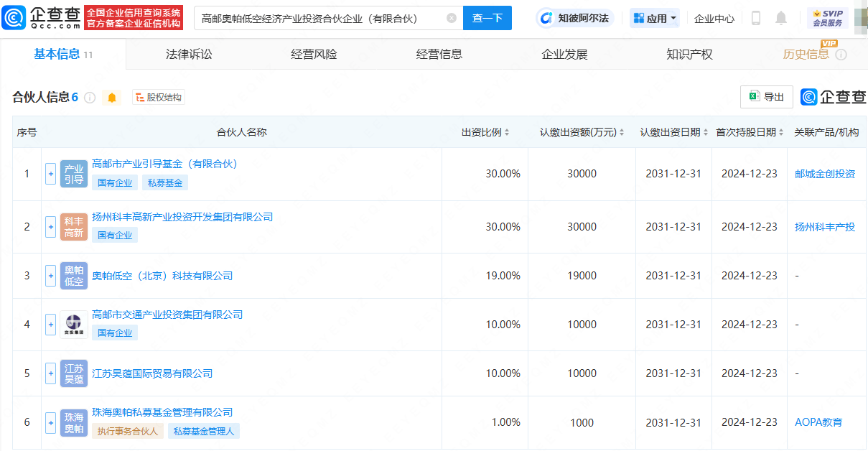Click 导出 export button

tap(767, 97)
